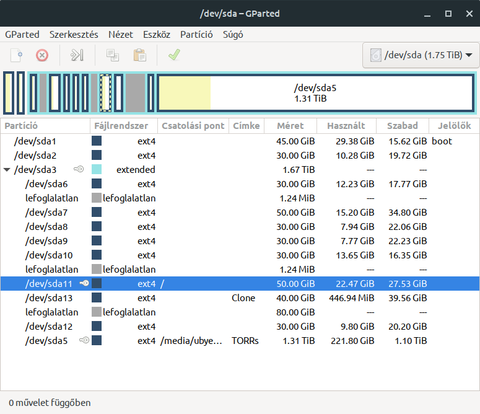The height and width of the screenshot is (414, 480).
Task: Open the Partíció menu
Action: click(x=196, y=34)
